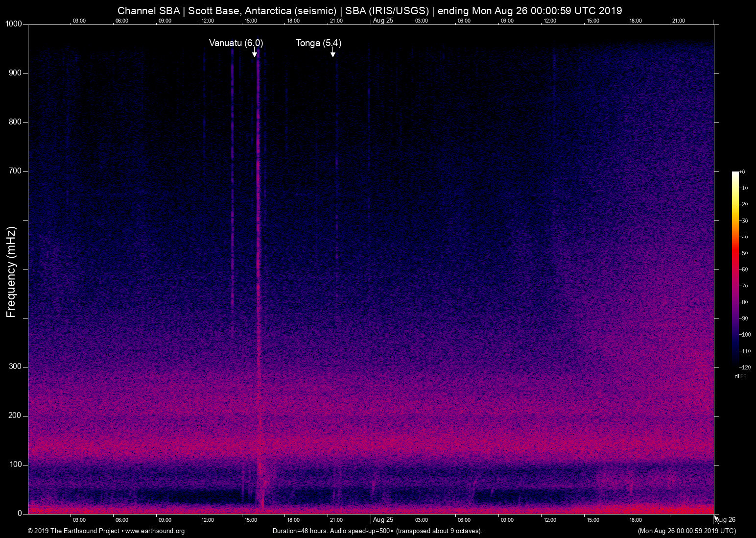Click the arrow marker below Vanuatu (6.0)
This screenshot has width=756, height=538.
click(255, 53)
